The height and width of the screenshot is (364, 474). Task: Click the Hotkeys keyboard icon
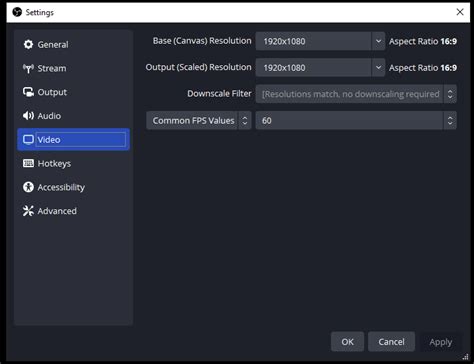click(28, 163)
